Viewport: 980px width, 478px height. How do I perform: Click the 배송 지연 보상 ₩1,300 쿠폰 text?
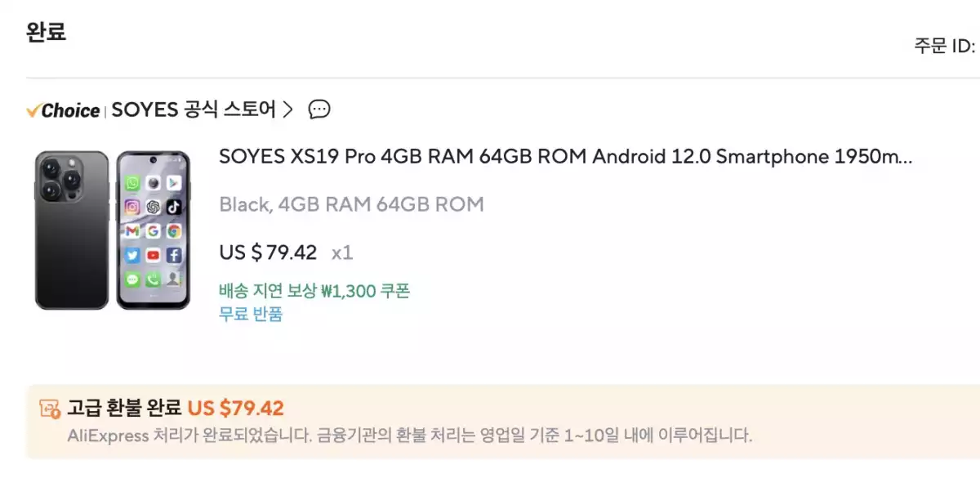(x=314, y=291)
